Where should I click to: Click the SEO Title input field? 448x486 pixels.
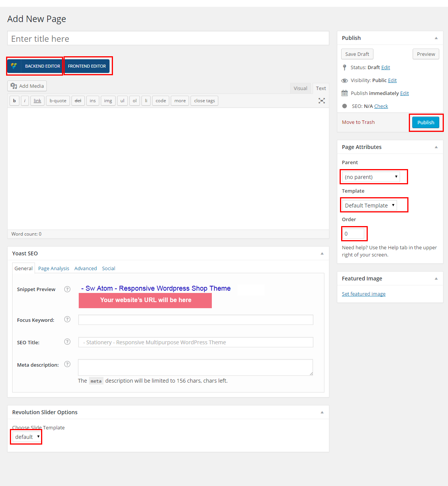[x=196, y=342]
